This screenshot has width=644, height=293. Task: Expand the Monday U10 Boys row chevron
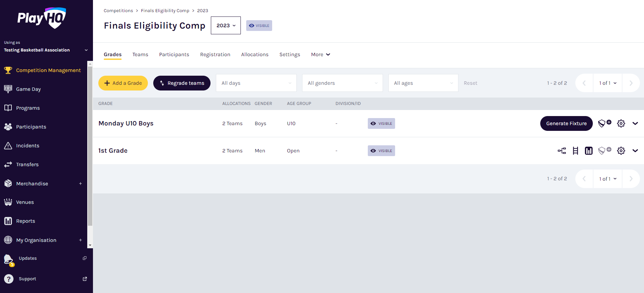click(635, 123)
